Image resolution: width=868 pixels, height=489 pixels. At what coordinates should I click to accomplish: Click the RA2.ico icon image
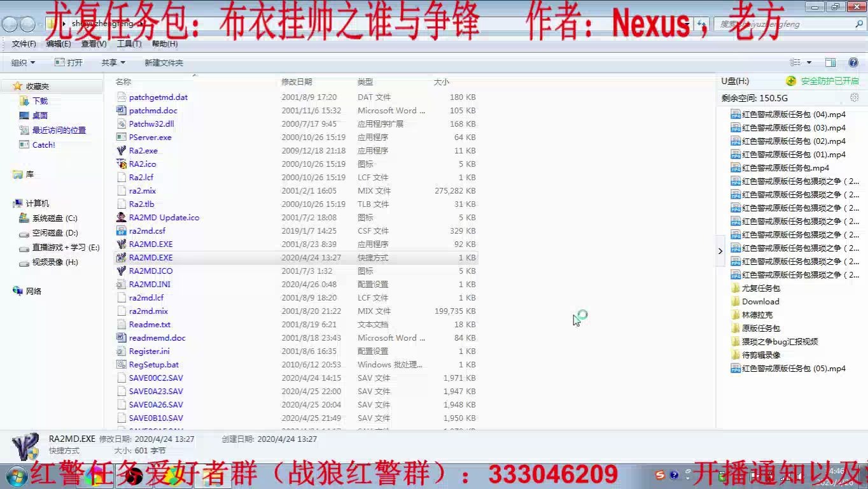pos(122,164)
